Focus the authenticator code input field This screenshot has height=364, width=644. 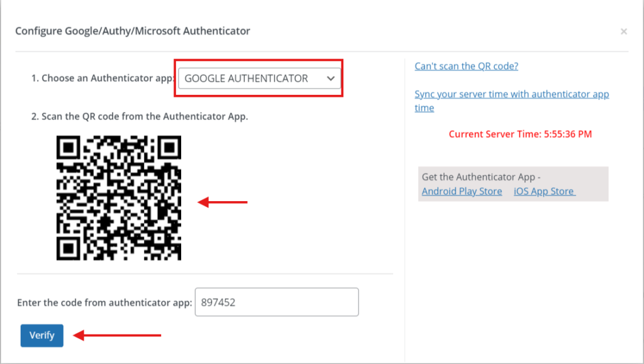point(277,302)
